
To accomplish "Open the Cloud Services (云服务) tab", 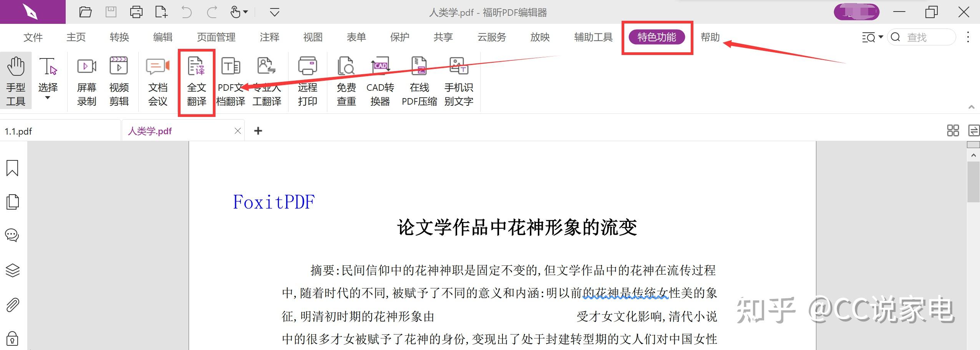I will (x=492, y=37).
